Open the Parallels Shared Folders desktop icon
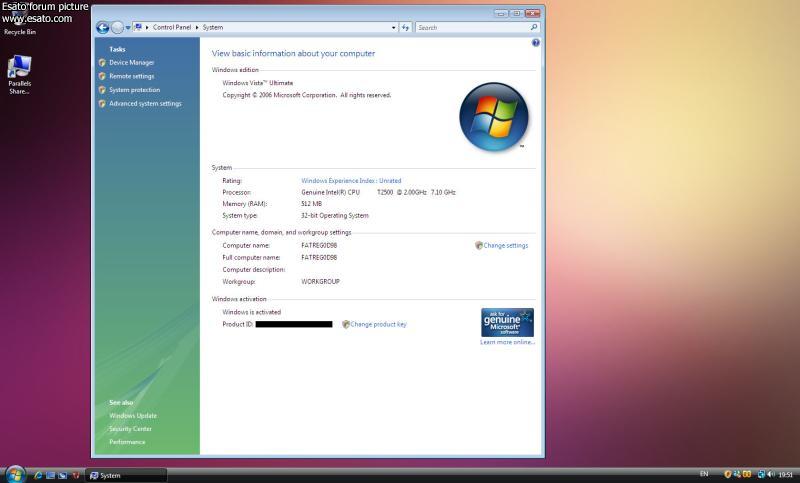800x483 pixels. click(x=19, y=75)
